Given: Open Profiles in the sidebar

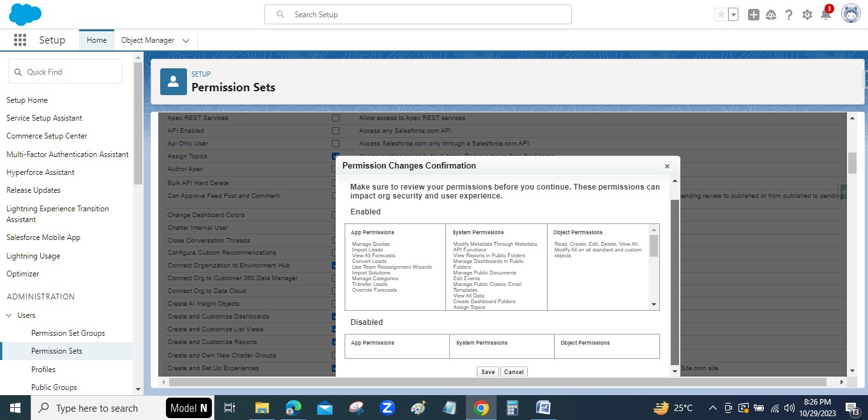Looking at the screenshot, I should (x=43, y=370).
